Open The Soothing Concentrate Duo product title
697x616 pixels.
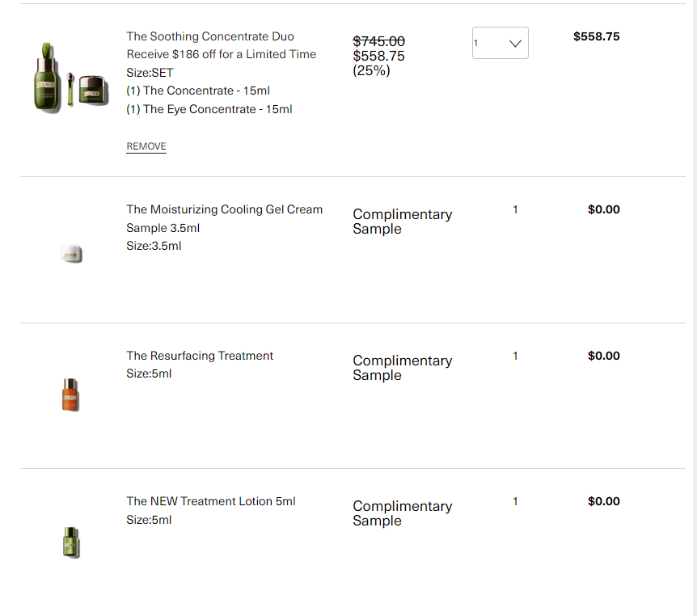point(210,36)
